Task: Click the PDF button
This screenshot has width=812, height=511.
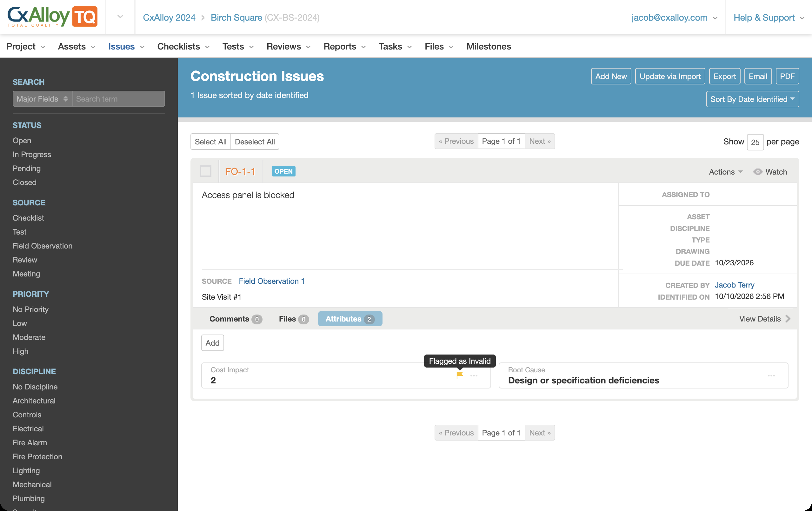Action: click(787, 76)
